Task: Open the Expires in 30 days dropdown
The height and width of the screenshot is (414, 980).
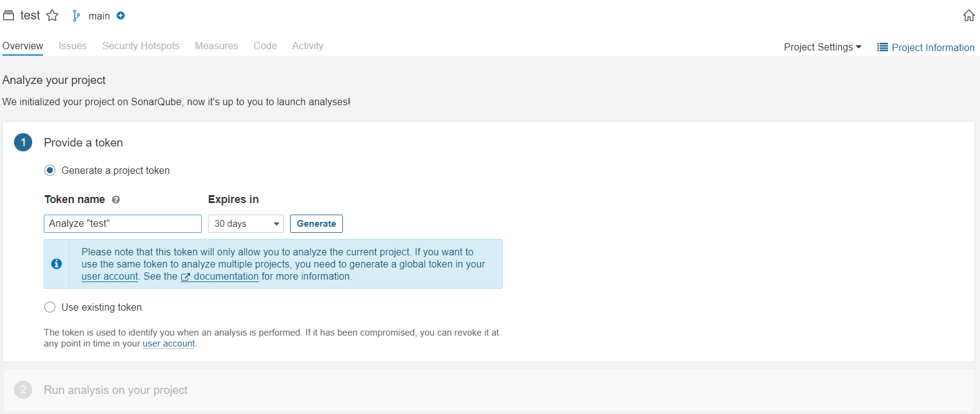Action: coord(246,224)
